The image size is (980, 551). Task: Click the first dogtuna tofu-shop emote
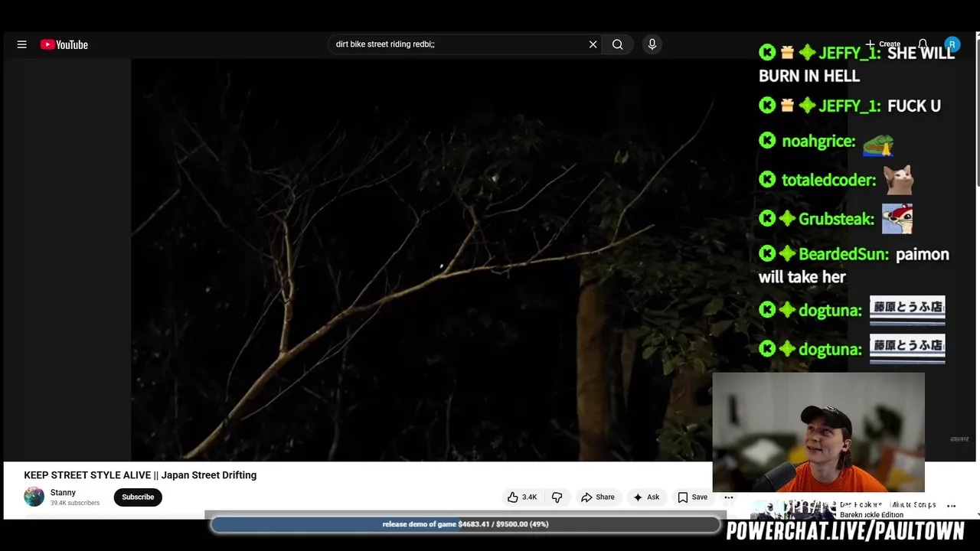907,310
